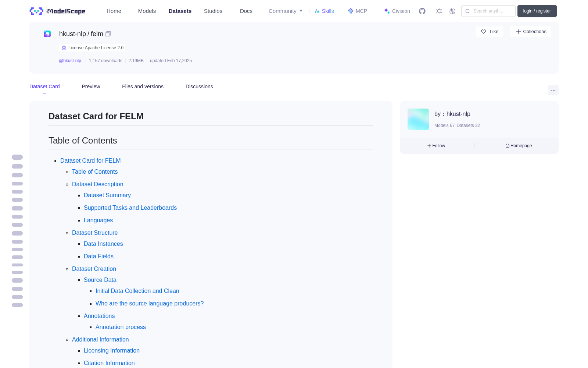Switch language with the translate icon
Image resolution: width=588 pixels, height=368 pixels.
click(453, 11)
